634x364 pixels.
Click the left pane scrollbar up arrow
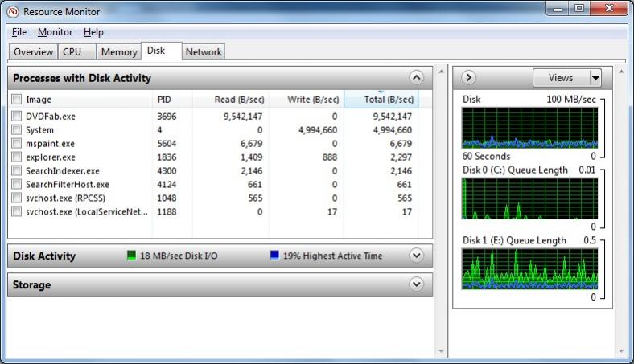point(441,72)
